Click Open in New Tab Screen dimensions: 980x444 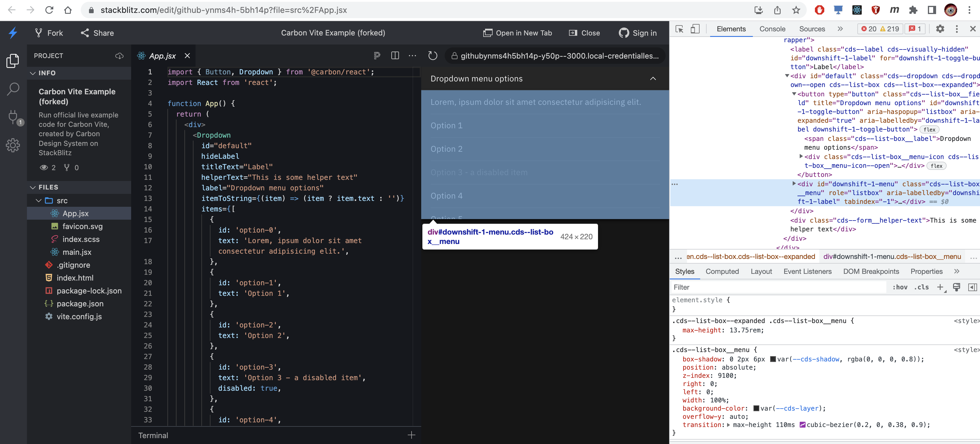pos(518,33)
